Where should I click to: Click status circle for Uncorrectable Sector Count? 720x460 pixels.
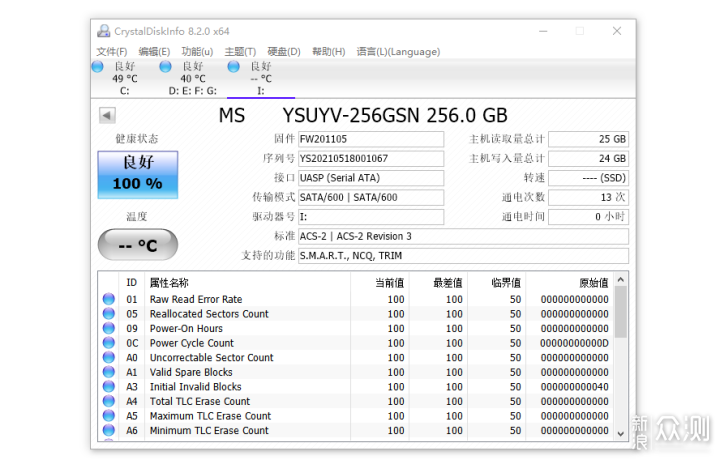pyautogui.click(x=109, y=357)
